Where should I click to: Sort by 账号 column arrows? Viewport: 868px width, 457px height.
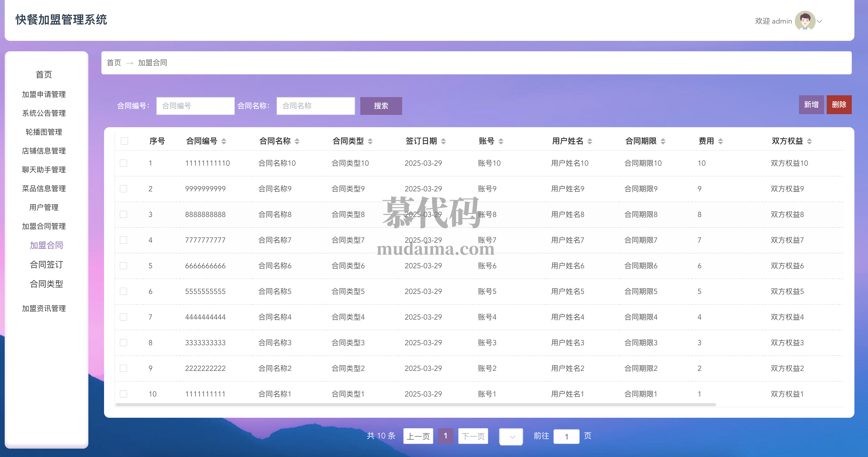point(501,141)
